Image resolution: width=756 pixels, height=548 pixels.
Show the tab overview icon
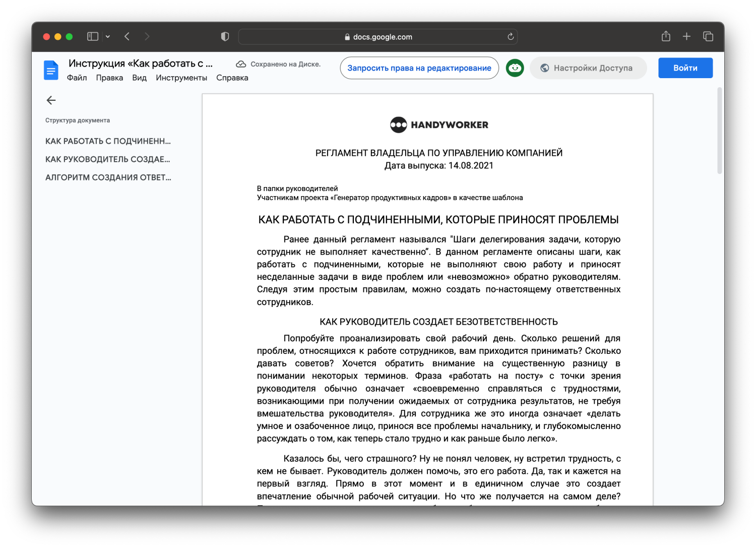pyautogui.click(x=708, y=36)
